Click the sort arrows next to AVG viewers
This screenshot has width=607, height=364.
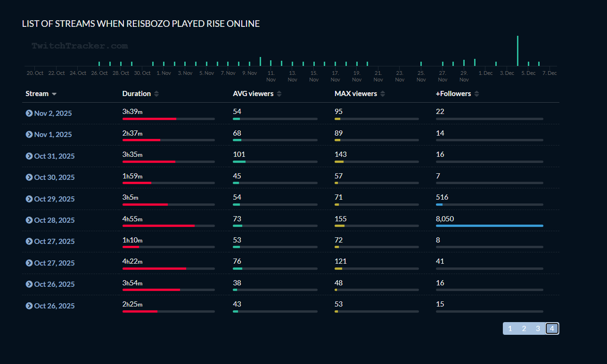coord(279,94)
